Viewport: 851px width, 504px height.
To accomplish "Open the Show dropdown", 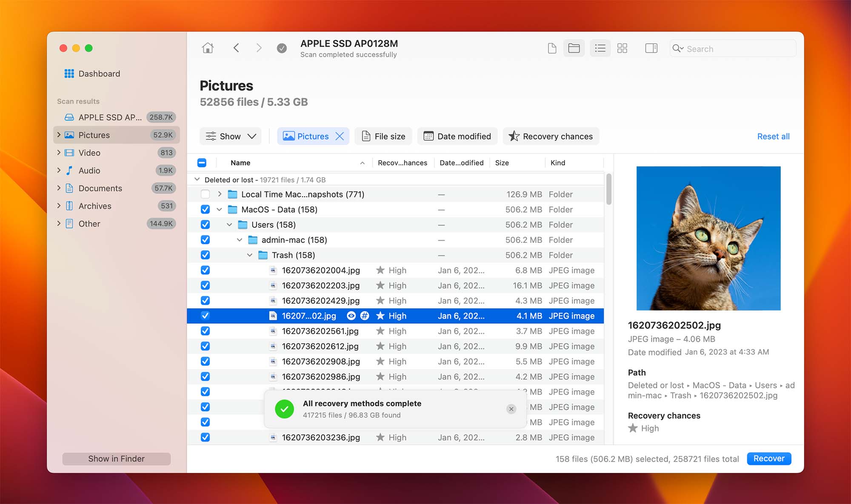I will tap(231, 136).
